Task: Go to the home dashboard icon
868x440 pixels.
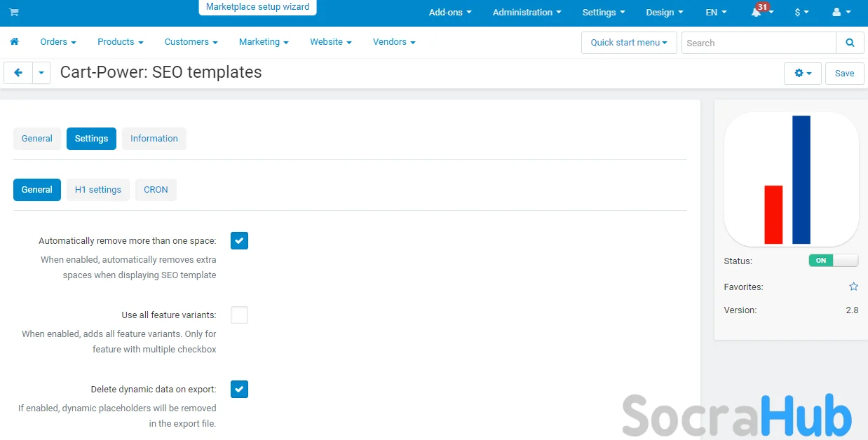Action: [14, 42]
